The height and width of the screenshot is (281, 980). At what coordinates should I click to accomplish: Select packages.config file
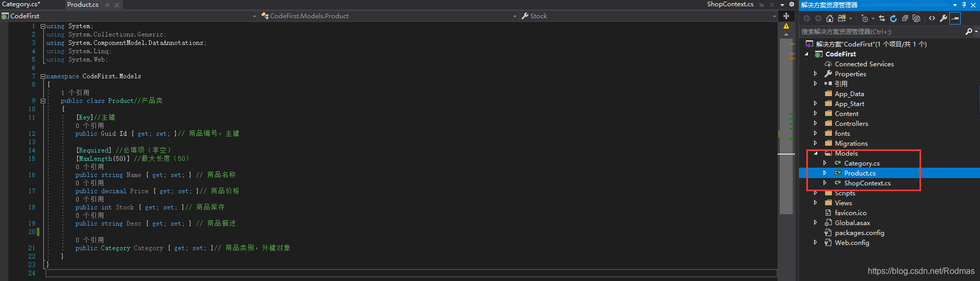tap(860, 232)
